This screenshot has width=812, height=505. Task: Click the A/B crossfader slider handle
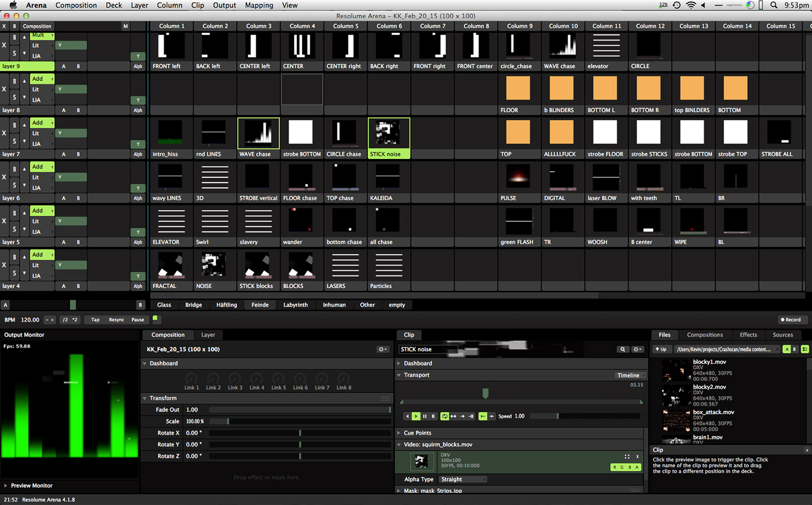coord(72,305)
